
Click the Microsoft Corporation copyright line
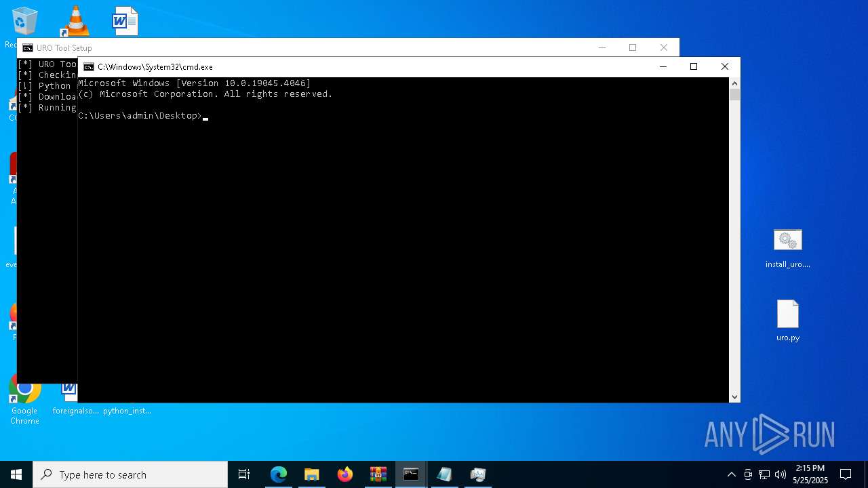coord(205,94)
